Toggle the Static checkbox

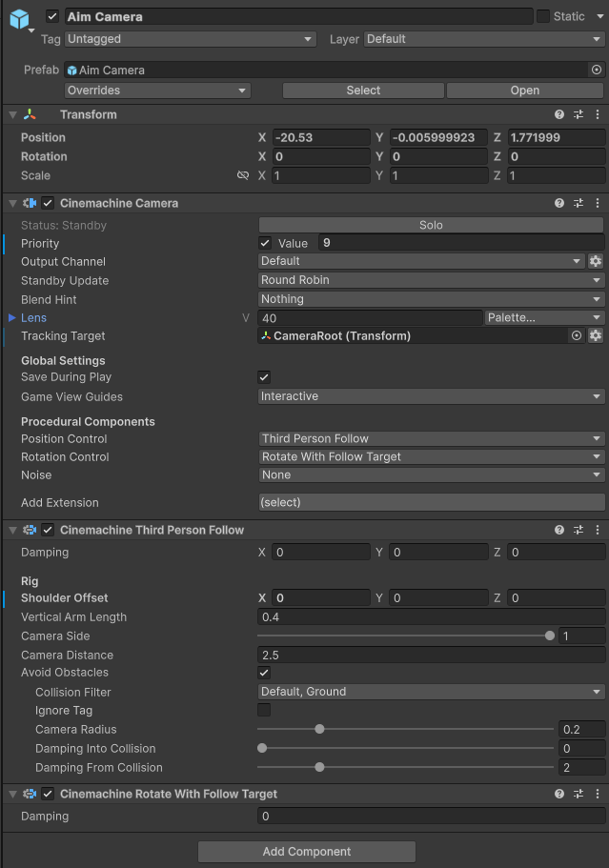pos(543,16)
